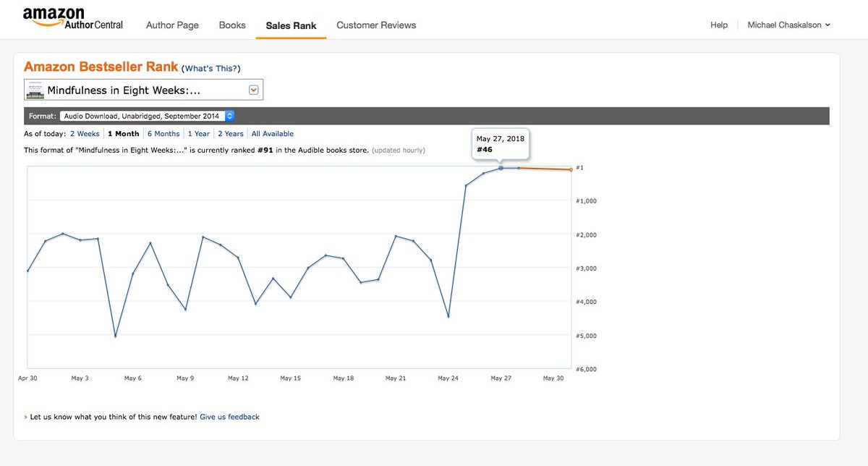868x466 pixels.
Task: Go to the Books tab
Action: pos(232,25)
